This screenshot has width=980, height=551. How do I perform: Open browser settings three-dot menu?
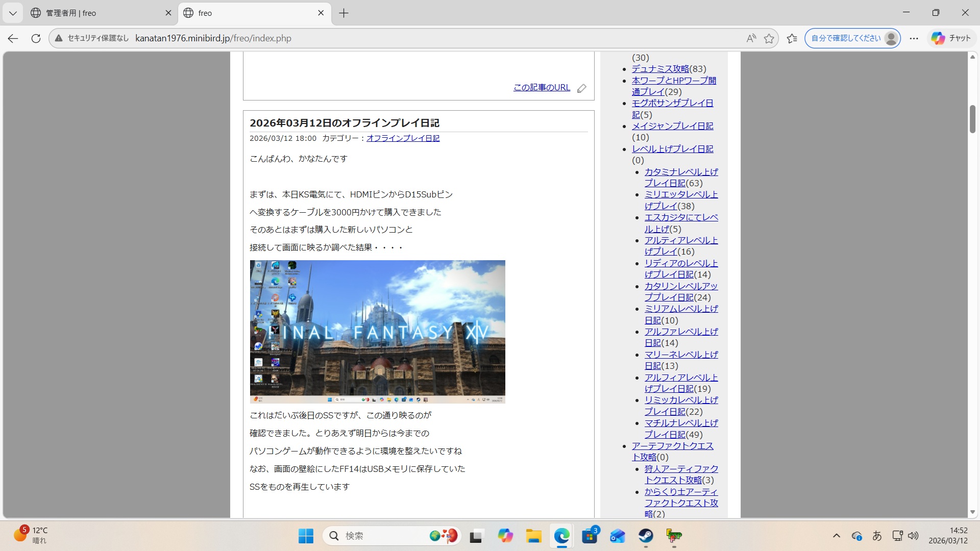click(x=914, y=38)
